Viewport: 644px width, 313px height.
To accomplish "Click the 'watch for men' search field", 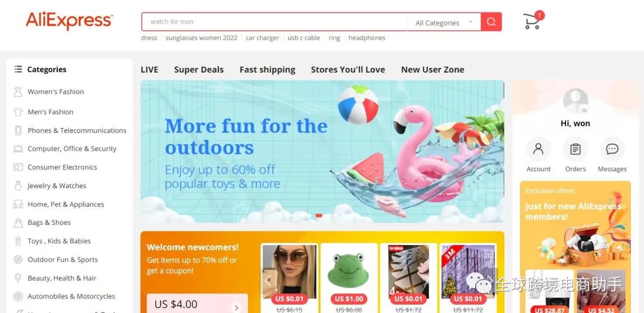I will click(x=274, y=22).
